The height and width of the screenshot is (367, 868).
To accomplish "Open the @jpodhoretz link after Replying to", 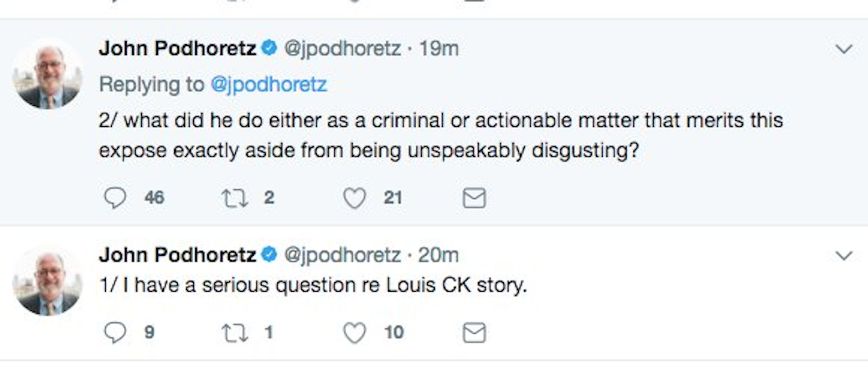I will (x=269, y=84).
